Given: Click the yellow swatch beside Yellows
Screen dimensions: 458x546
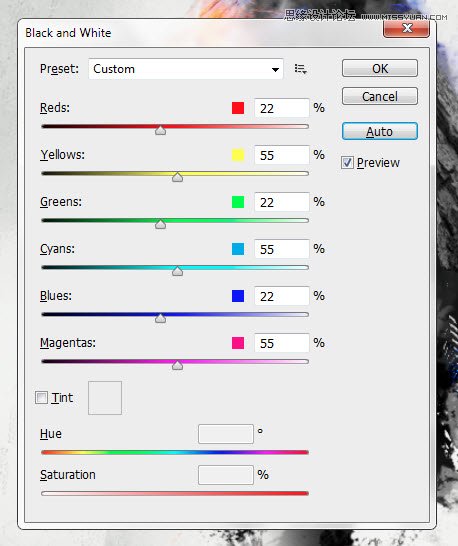Looking at the screenshot, I should (238, 155).
